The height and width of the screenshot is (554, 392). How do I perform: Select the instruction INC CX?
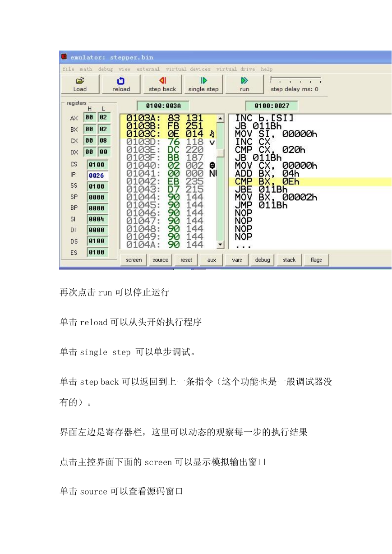coord(253,142)
